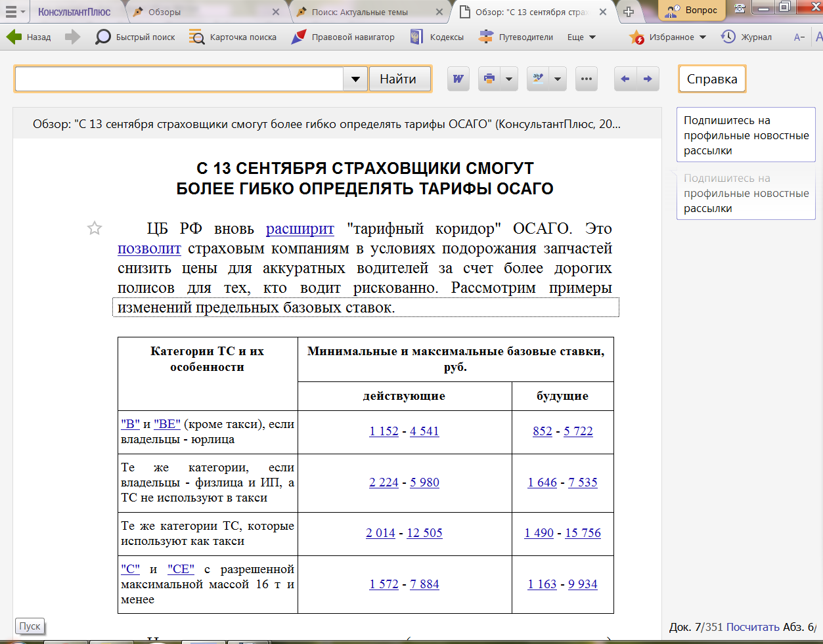Click the printer icon
This screenshot has height=644, width=823.
click(x=489, y=79)
